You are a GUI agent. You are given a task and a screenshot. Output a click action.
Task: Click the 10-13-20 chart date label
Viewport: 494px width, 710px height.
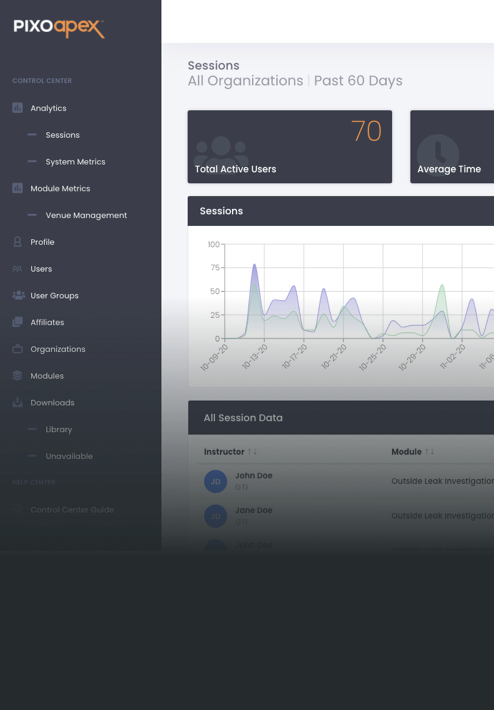click(255, 356)
